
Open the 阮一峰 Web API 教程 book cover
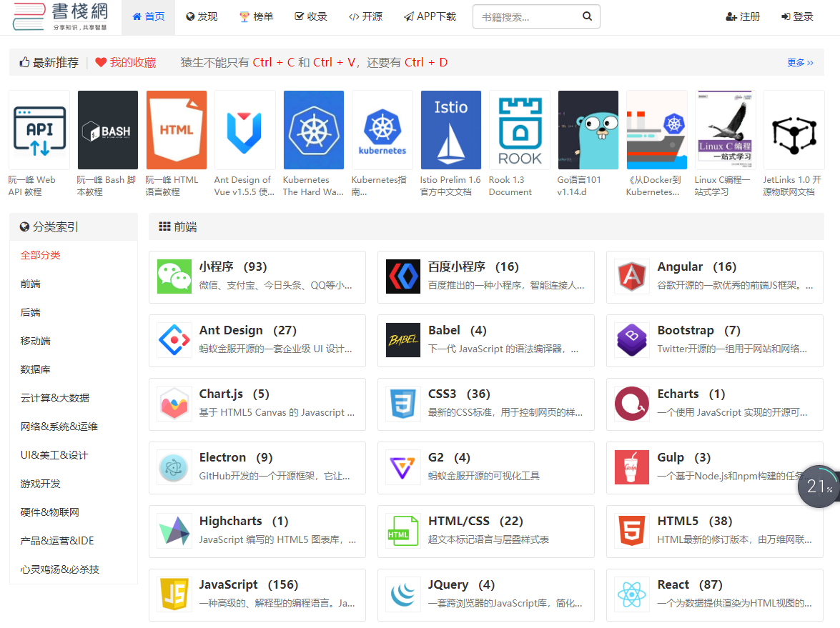(39, 130)
